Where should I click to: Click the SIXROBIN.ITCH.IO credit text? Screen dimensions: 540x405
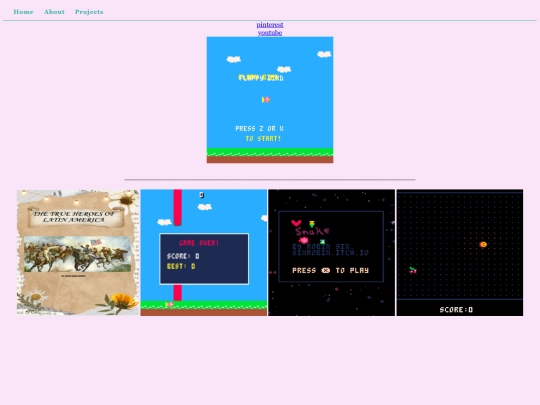(330, 253)
